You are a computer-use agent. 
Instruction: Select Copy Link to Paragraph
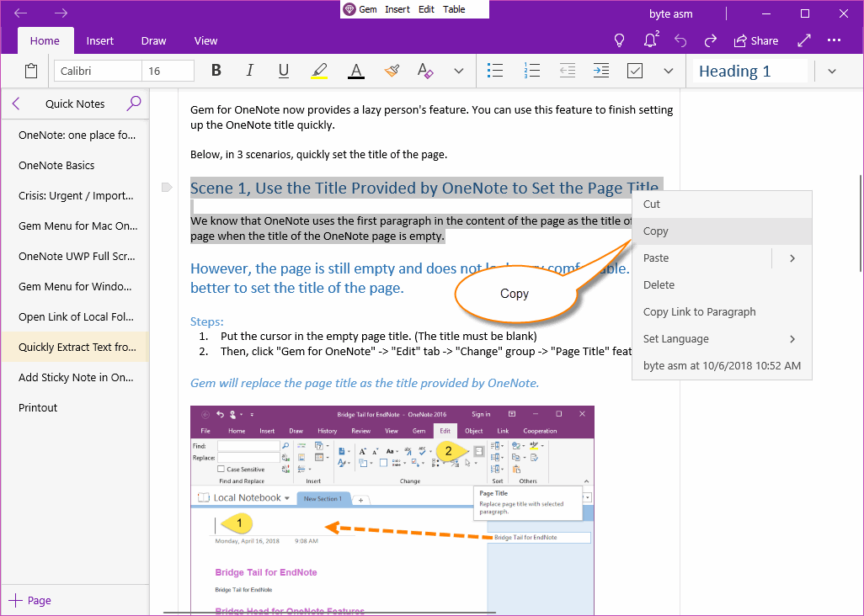pyautogui.click(x=722, y=312)
